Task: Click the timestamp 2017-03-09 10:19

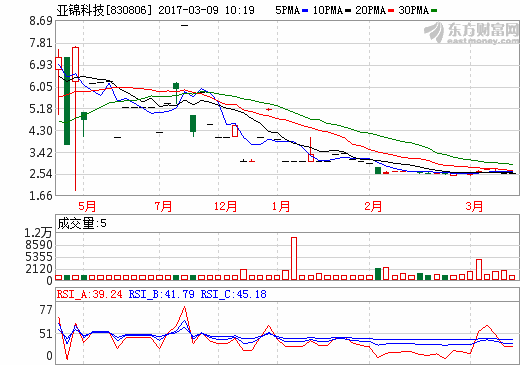Action: click(206, 10)
